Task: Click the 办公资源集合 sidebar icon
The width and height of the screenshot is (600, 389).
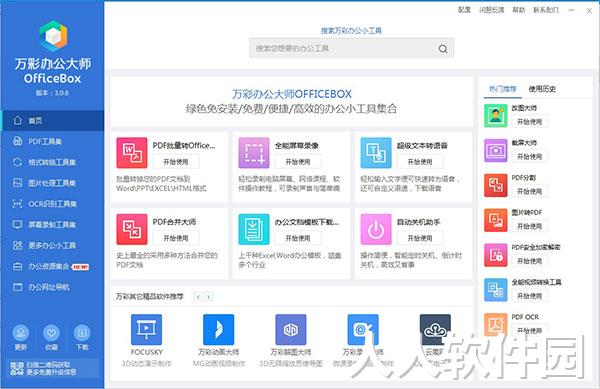Action: click(x=17, y=266)
